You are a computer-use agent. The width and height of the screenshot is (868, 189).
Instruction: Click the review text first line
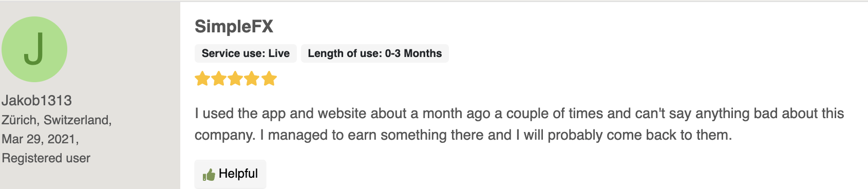point(519,114)
